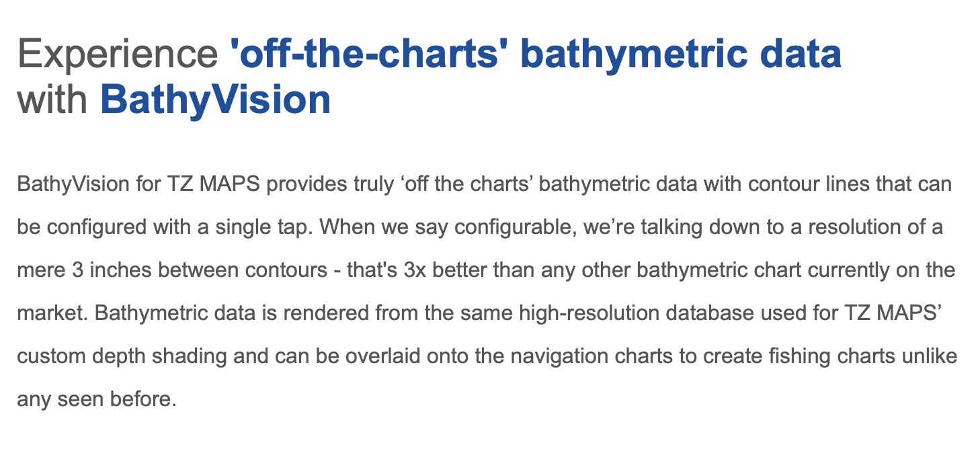
Task: Click 'BathyVision for TZ MAPS' paragraph opening
Action: [139, 184]
